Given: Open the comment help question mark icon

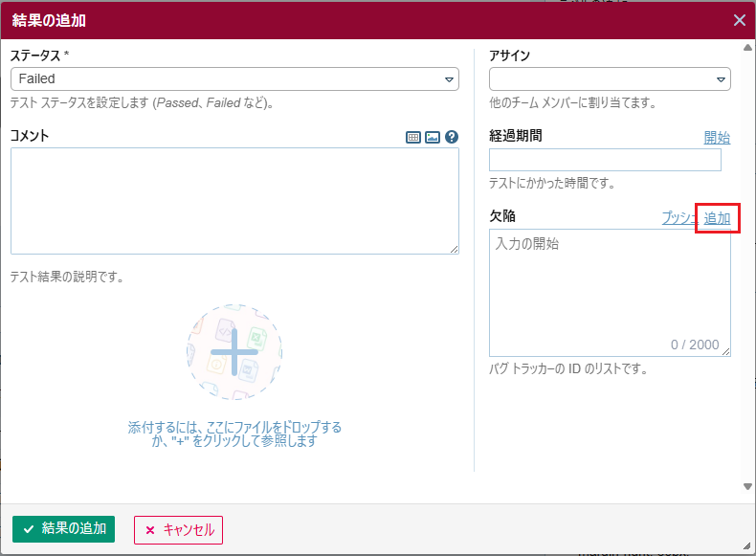Looking at the screenshot, I should 452,137.
